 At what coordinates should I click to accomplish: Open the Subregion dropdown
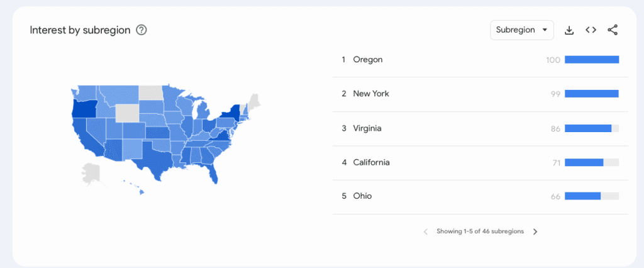tap(521, 30)
